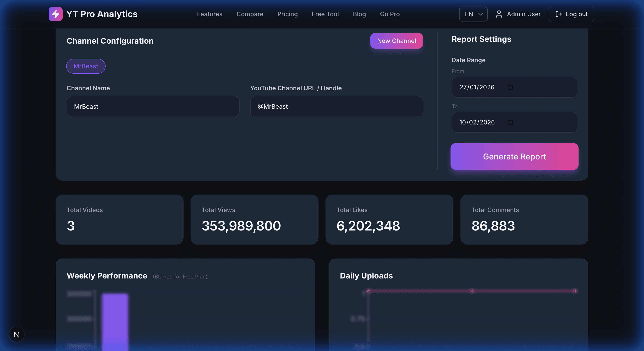Screen dimensions: 644x351
Task: Click the Generate Report button
Action: (x=514, y=156)
